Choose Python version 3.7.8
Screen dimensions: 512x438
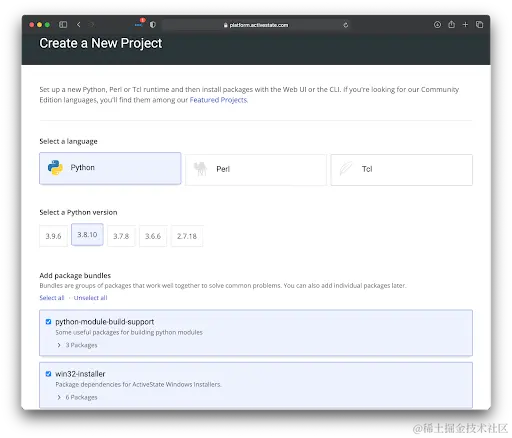[x=121, y=236]
